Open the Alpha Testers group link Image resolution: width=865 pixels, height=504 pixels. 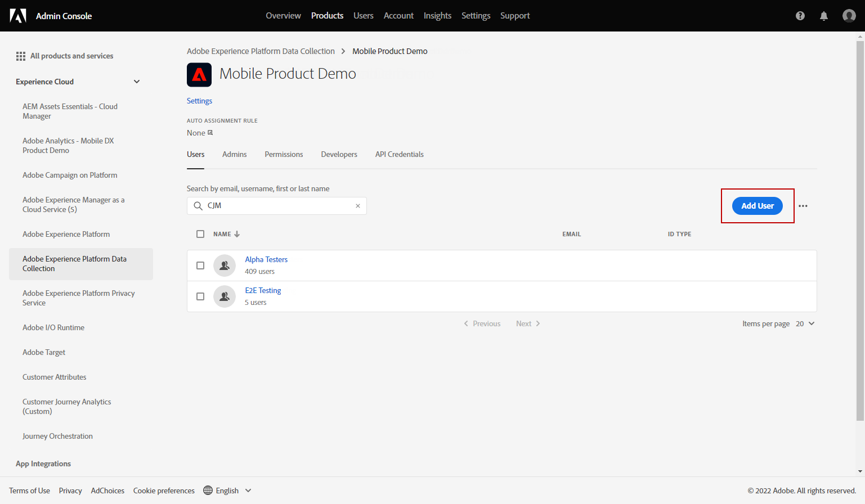coord(266,260)
